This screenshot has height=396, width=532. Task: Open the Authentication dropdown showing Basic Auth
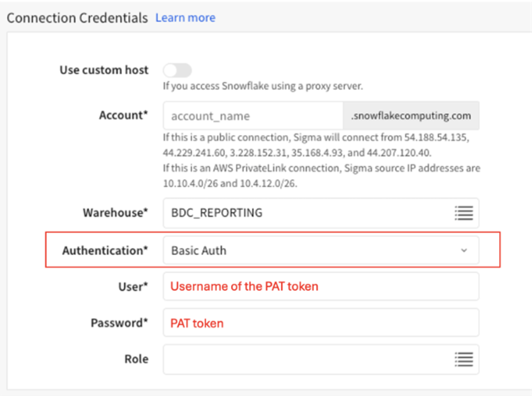321,250
